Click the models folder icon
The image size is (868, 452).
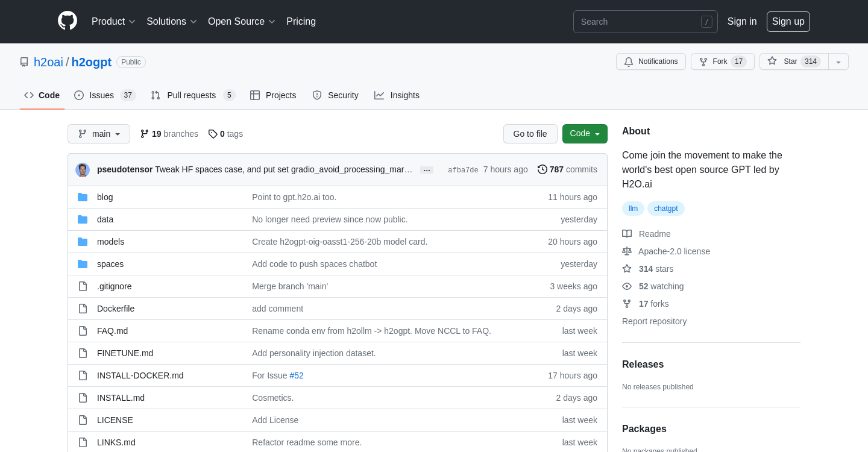coord(83,242)
